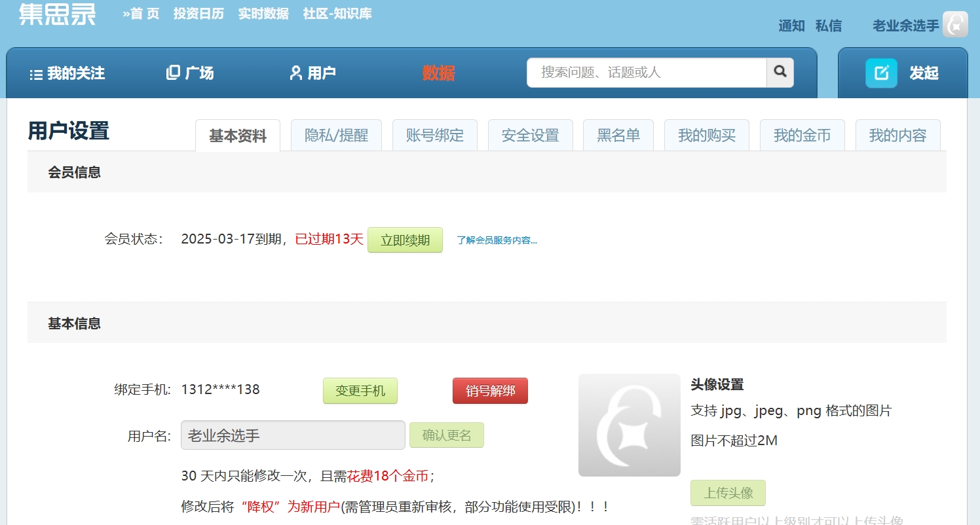Go to 广场 in the main menu

pos(199,73)
